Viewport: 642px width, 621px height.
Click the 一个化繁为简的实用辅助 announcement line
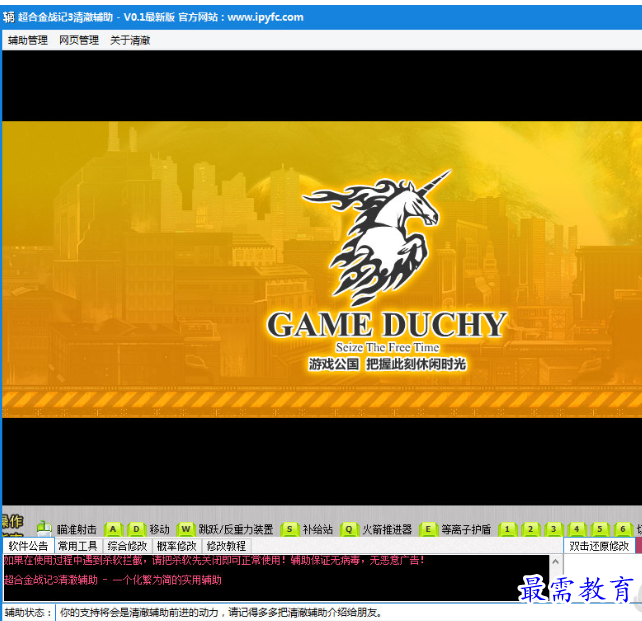[113, 580]
